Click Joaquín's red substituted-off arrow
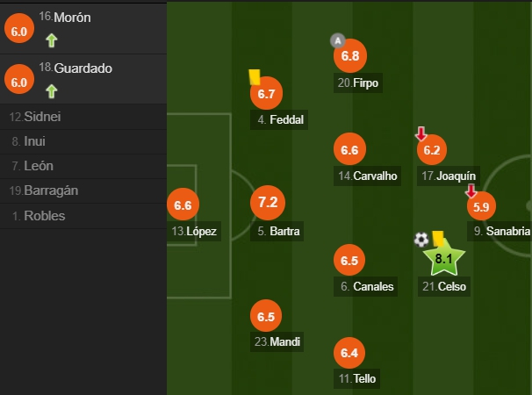This screenshot has height=395, width=532. click(x=421, y=133)
